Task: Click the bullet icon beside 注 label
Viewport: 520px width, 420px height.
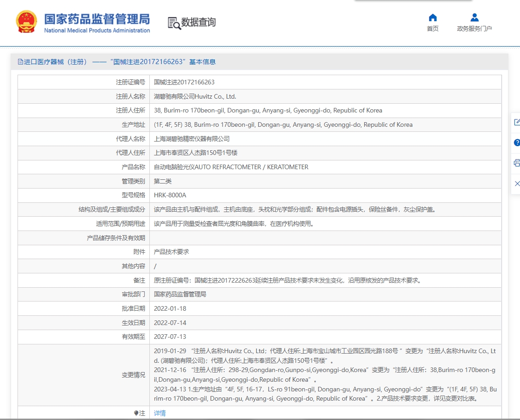Action: click(136, 413)
